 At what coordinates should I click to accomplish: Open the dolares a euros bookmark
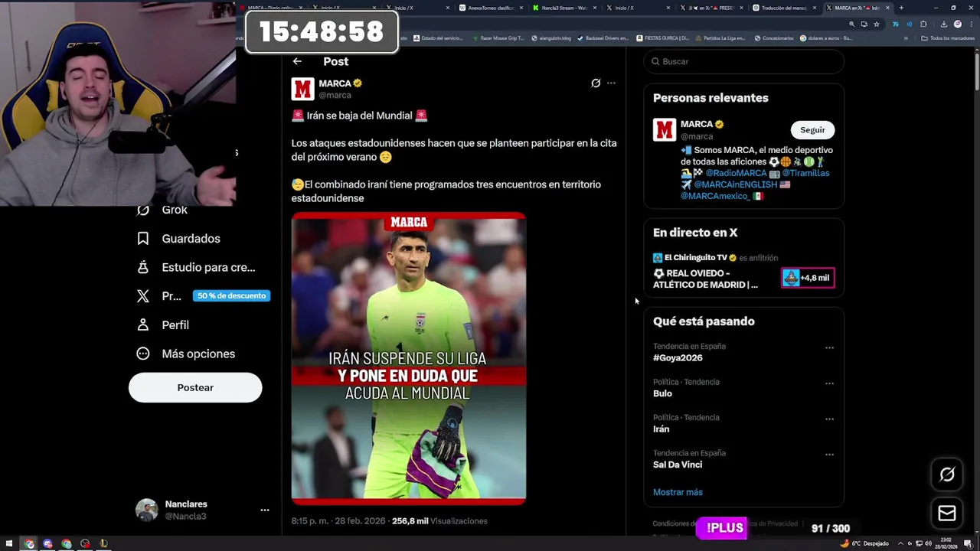pyautogui.click(x=826, y=37)
